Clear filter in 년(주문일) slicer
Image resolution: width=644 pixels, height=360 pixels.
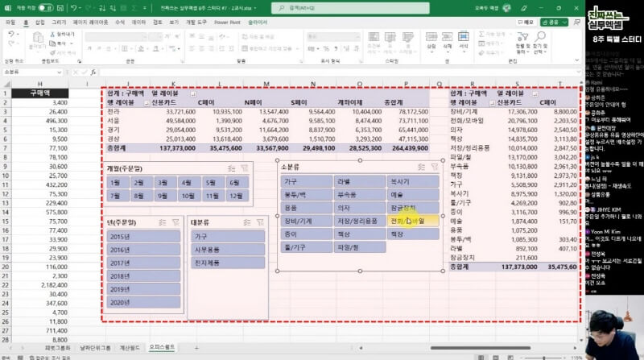coord(175,222)
